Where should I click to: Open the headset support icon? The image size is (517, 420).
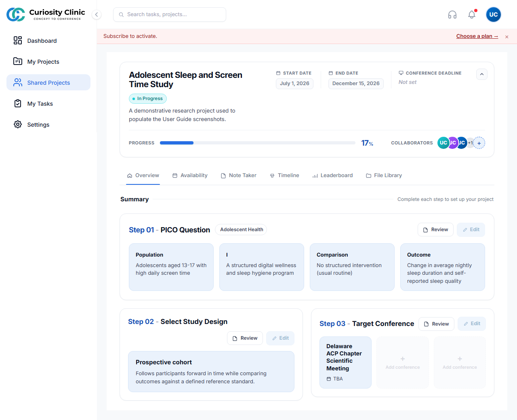(452, 15)
